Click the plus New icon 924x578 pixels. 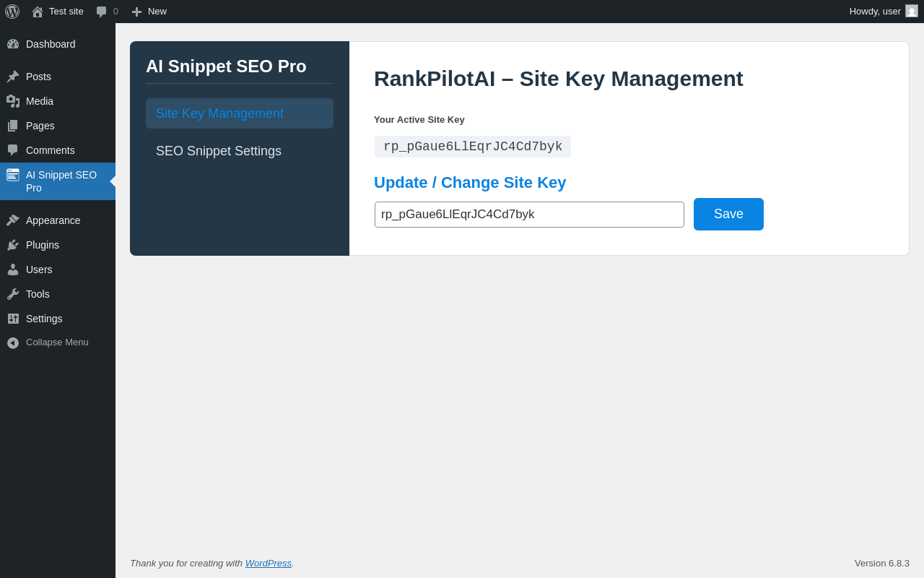click(x=136, y=12)
